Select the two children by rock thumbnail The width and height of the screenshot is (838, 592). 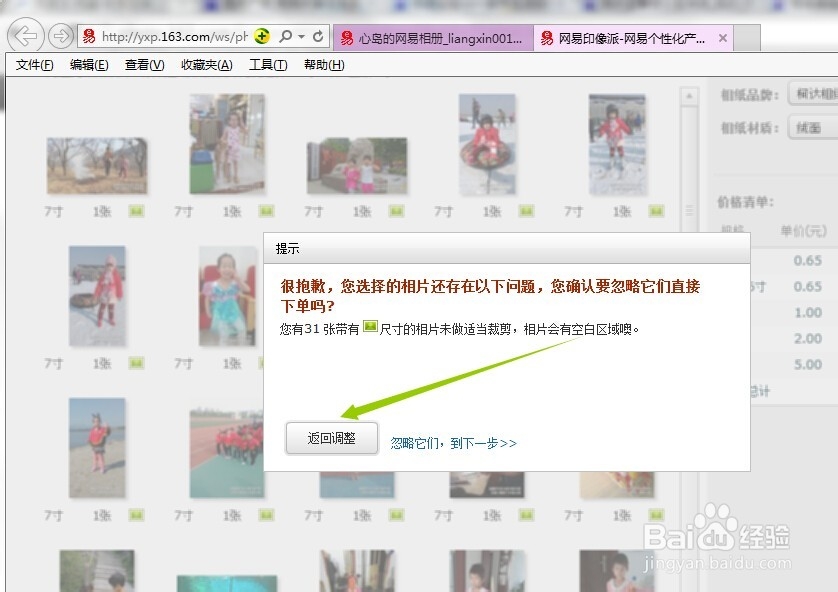coord(357,166)
